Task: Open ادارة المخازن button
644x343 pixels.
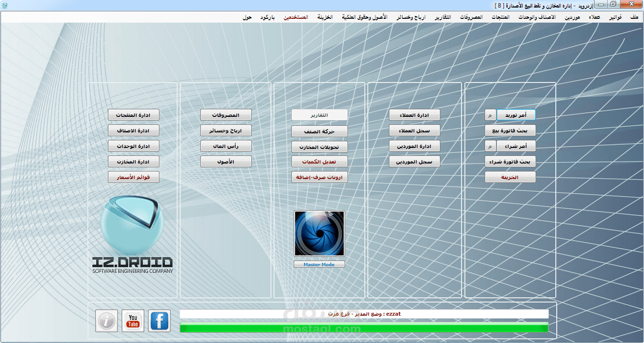Action: (133, 162)
